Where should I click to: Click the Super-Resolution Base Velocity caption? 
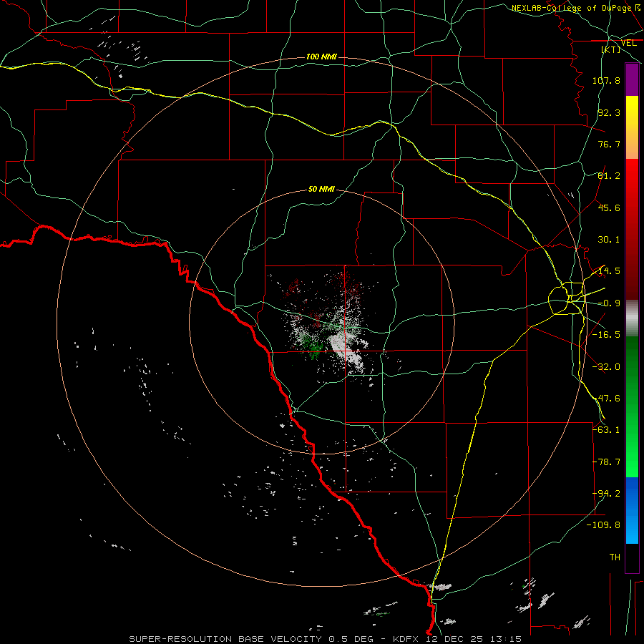325,639
